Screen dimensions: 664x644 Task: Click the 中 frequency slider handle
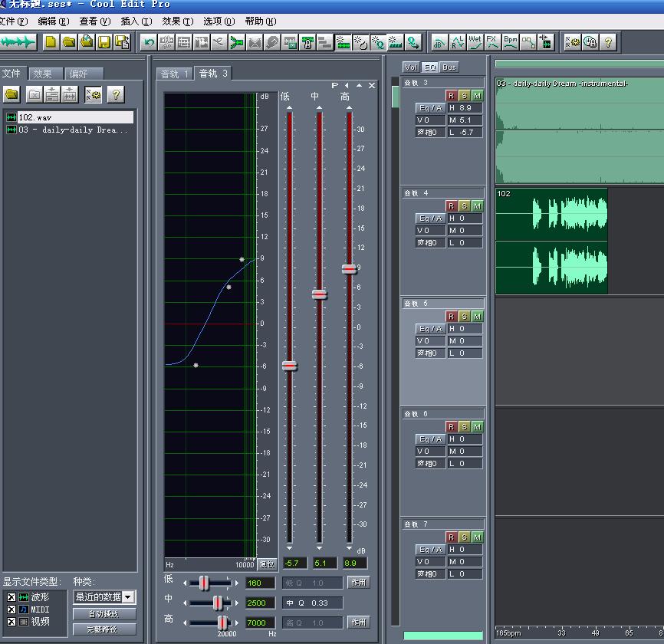218,603
